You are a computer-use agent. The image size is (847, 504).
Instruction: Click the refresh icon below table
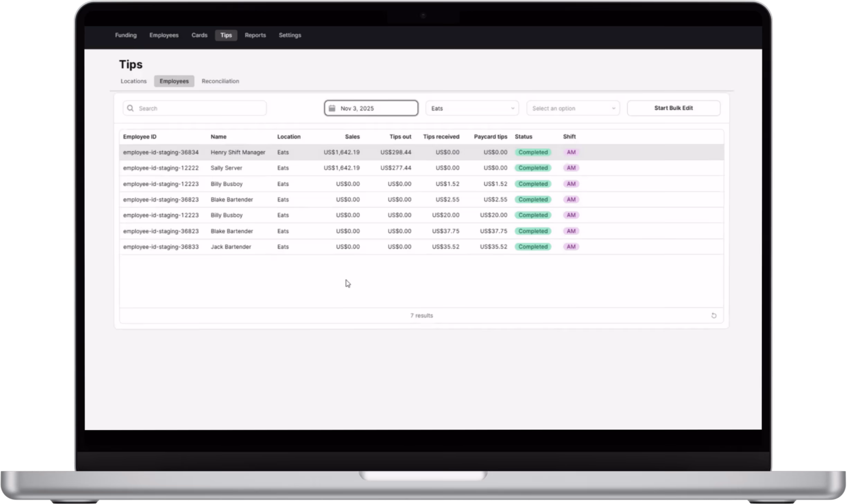[x=714, y=316]
